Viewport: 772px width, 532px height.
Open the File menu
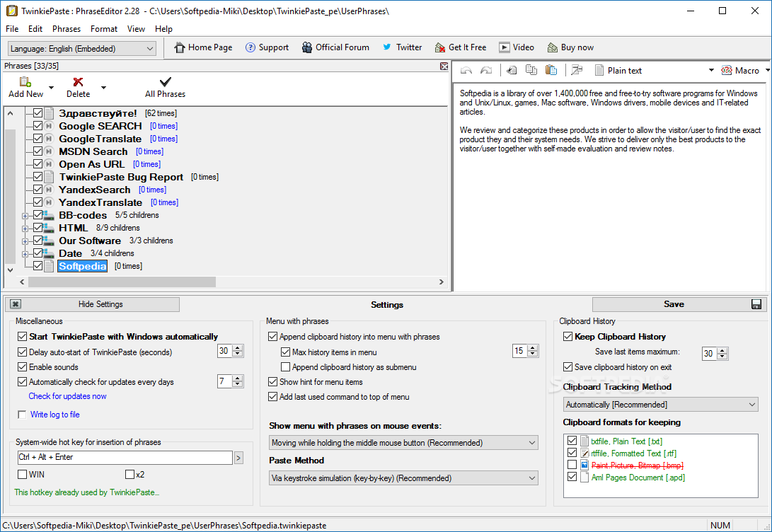point(12,28)
